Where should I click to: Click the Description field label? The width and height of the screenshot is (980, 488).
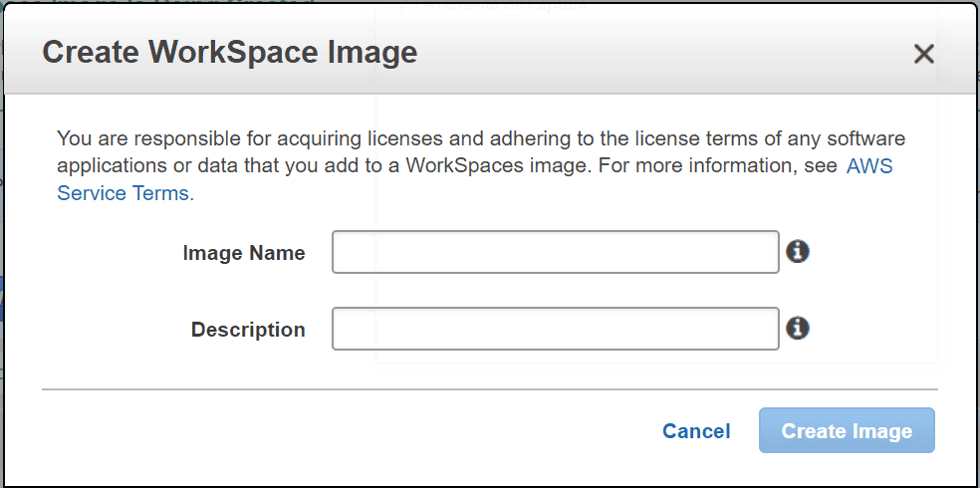(x=248, y=329)
